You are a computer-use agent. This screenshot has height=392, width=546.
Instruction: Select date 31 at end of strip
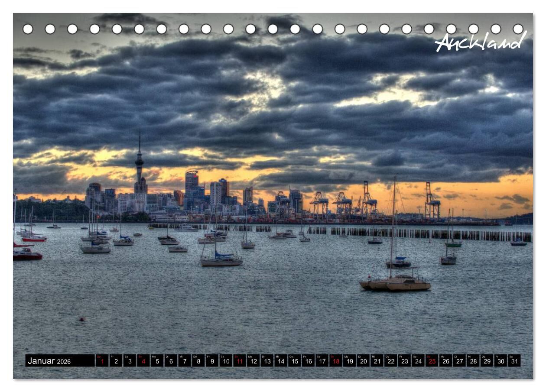click(x=514, y=361)
